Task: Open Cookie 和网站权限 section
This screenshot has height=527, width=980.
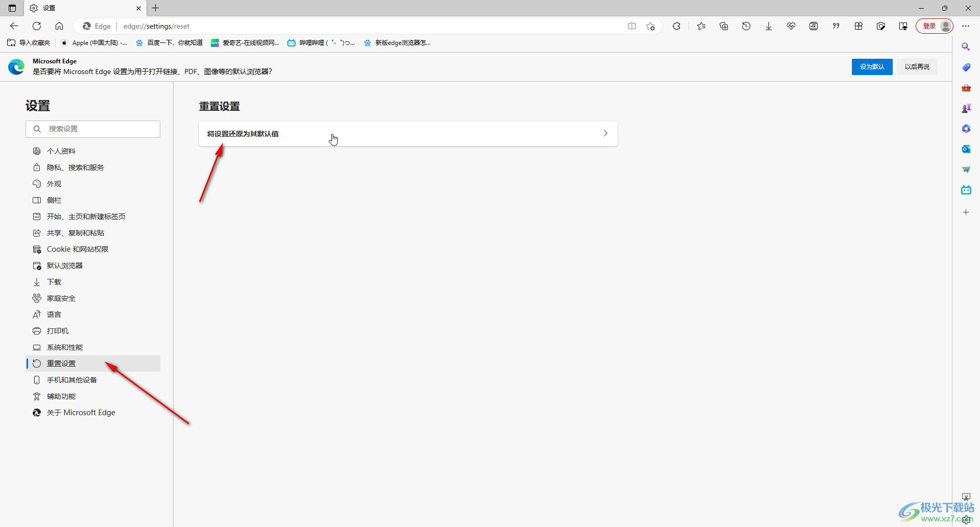Action: [93, 249]
